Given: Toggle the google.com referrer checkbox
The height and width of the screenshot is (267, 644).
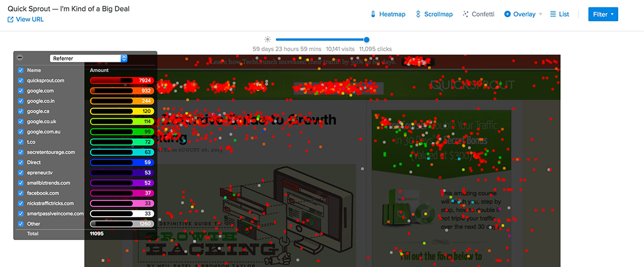Looking at the screenshot, I should (x=21, y=91).
